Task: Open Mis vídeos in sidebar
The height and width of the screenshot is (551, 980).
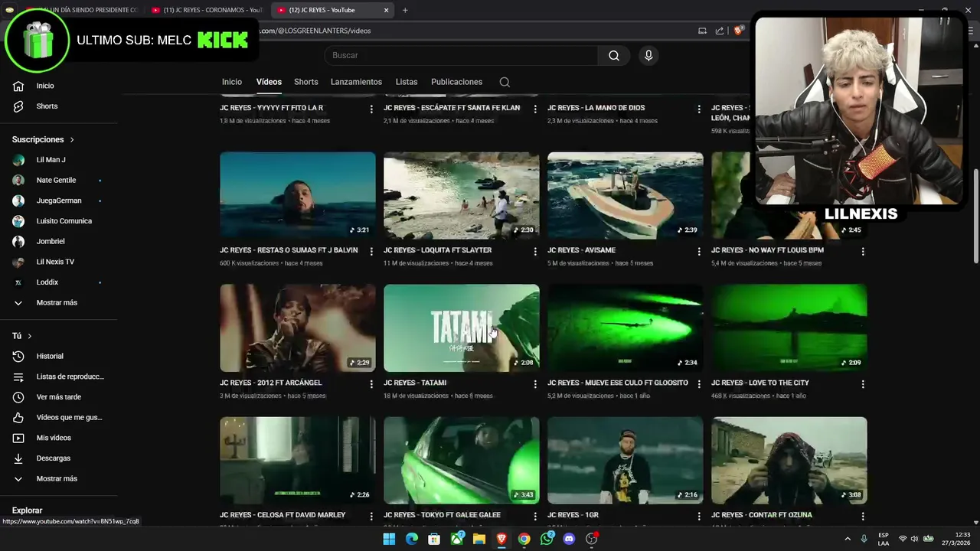Action: pyautogui.click(x=54, y=438)
